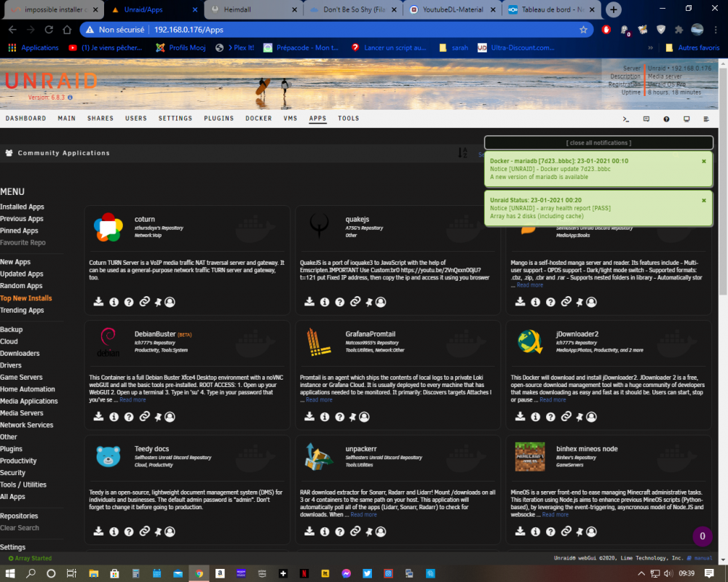Pin the quakejs app
This screenshot has width=728, height=582.
(x=368, y=302)
